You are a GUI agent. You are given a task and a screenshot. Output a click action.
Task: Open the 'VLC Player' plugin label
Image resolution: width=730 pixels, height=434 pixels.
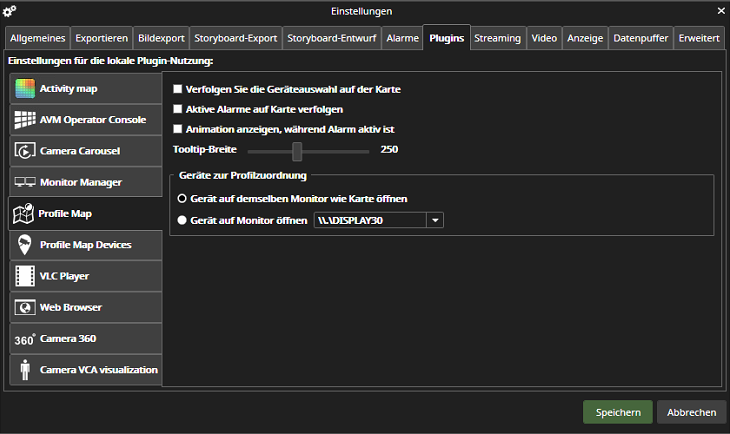pyautogui.click(x=64, y=276)
